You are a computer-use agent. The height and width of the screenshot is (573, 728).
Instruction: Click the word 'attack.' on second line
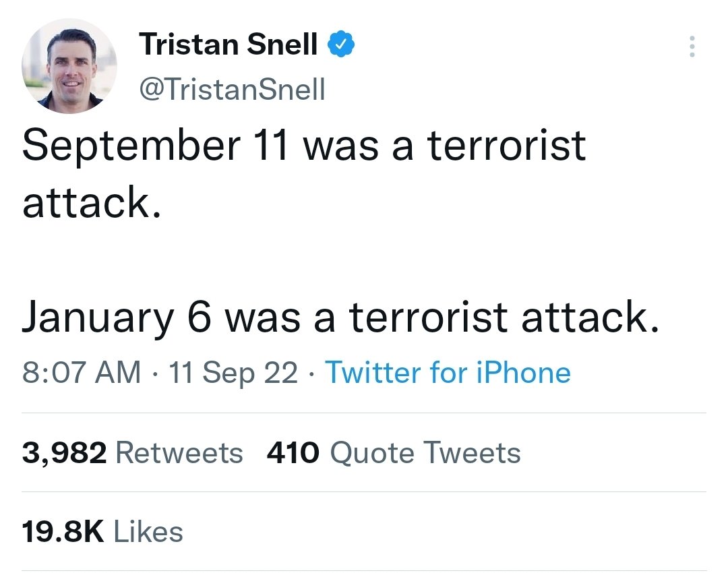(92, 202)
